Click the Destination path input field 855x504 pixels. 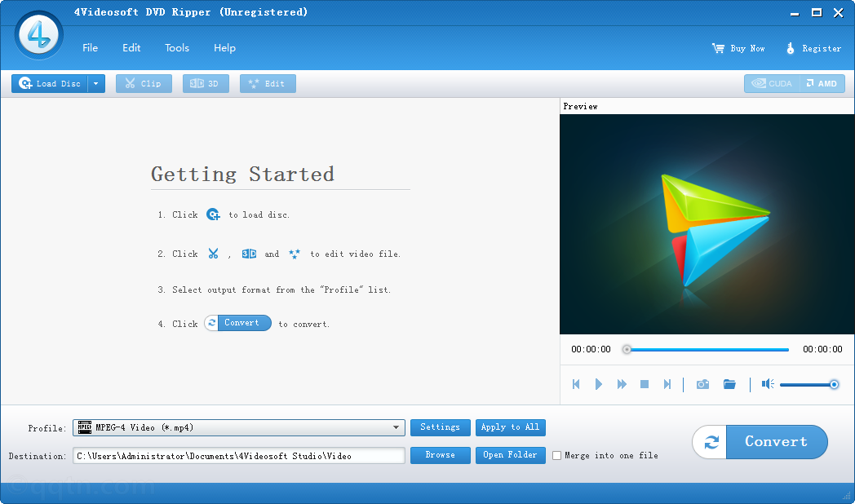pos(237,455)
